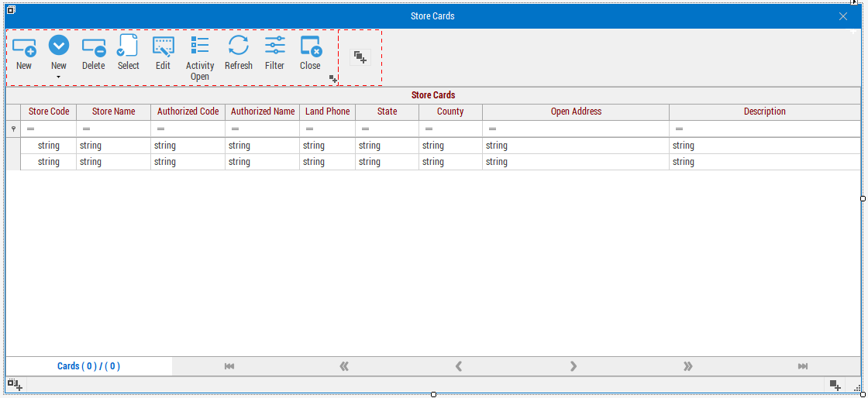Viewport: 868px width, 398px height.
Task: Sort by County column header
Action: pyautogui.click(x=450, y=112)
